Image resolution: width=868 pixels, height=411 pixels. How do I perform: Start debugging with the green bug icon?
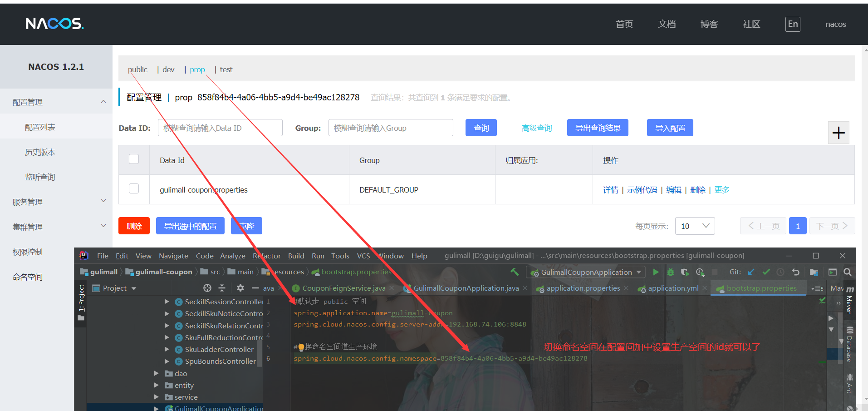pos(670,272)
